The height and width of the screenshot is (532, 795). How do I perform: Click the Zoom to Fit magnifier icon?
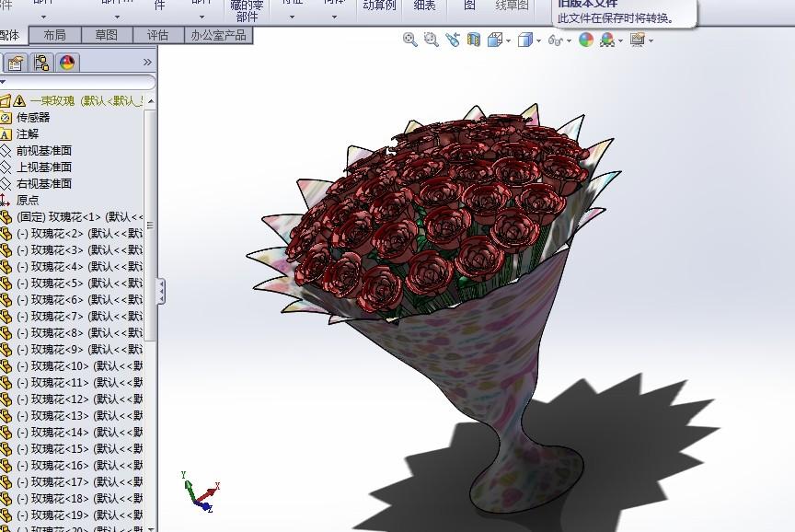tap(410, 40)
